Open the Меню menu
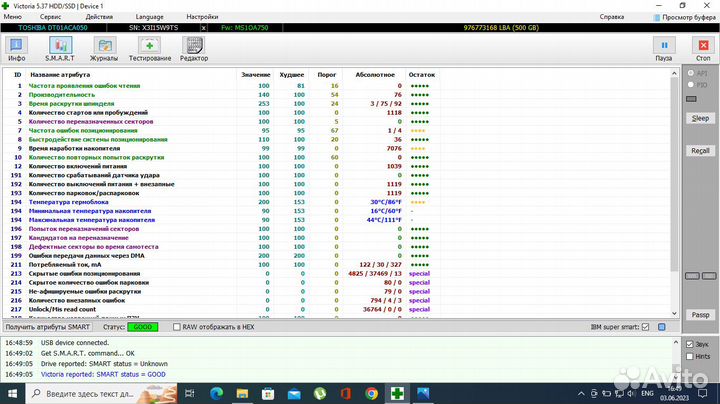The width and height of the screenshot is (720, 404). click(13, 17)
